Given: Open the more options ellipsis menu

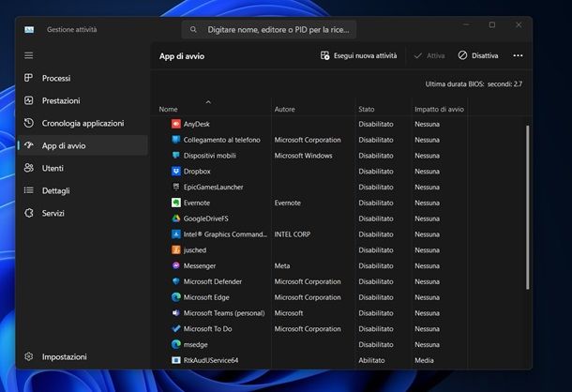Looking at the screenshot, I should click(518, 56).
